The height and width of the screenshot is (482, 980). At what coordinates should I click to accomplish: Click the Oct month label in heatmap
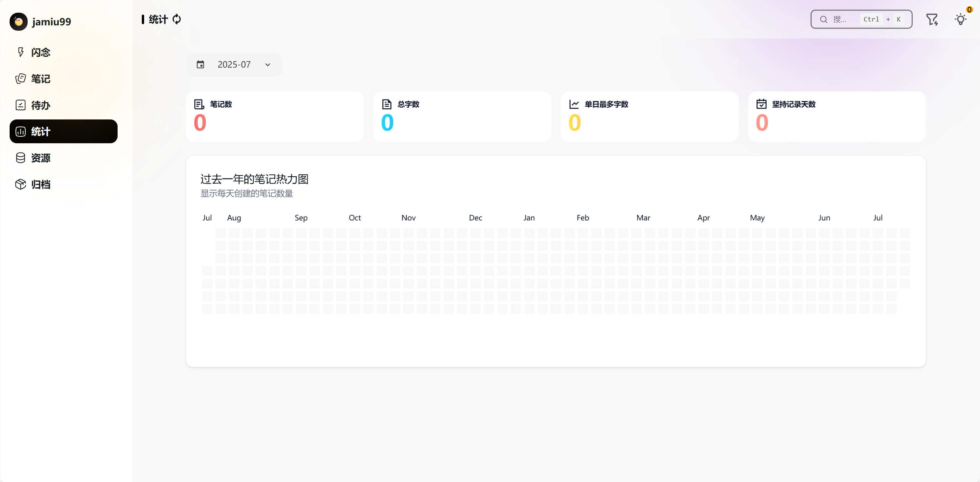pyautogui.click(x=355, y=218)
